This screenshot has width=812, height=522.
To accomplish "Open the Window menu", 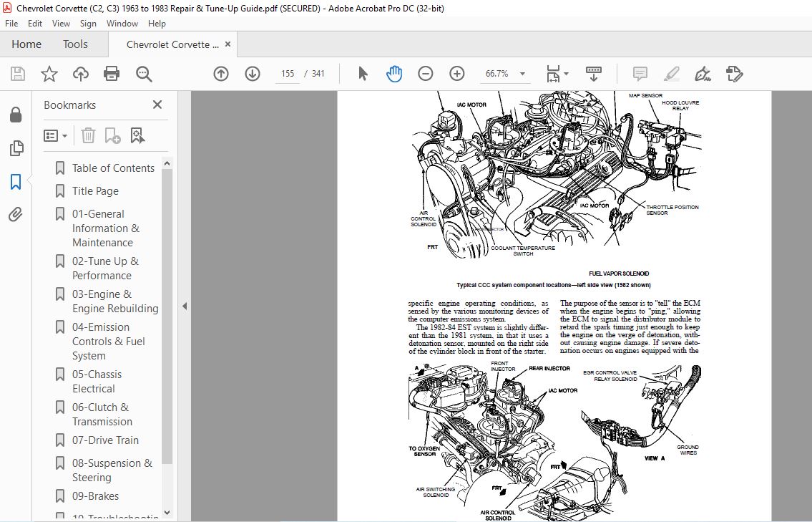I will [x=122, y=24].
